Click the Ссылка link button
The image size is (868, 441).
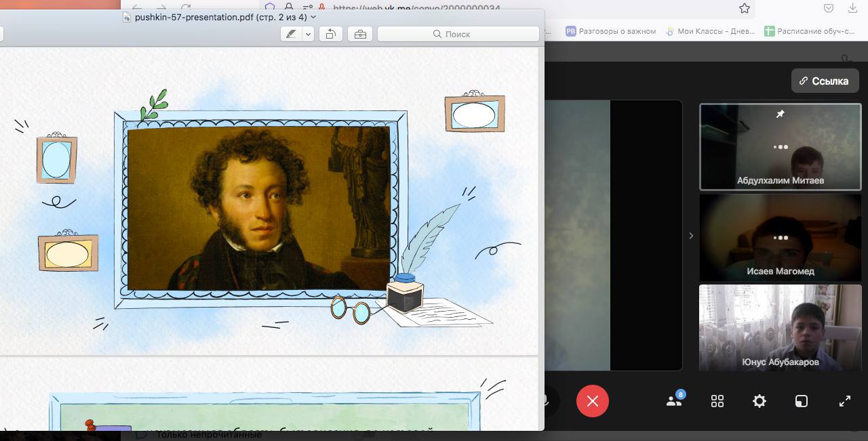coord(823,81)
